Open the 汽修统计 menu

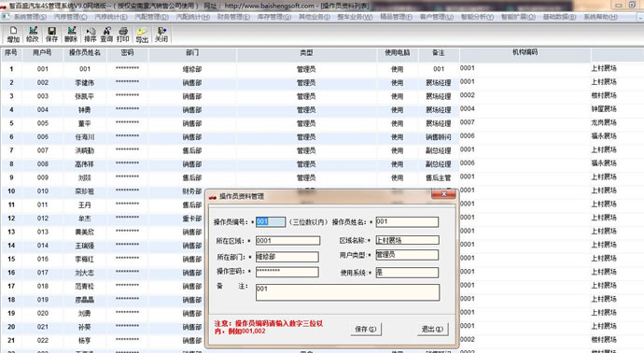pyautogui.click(x=111, y=17)
